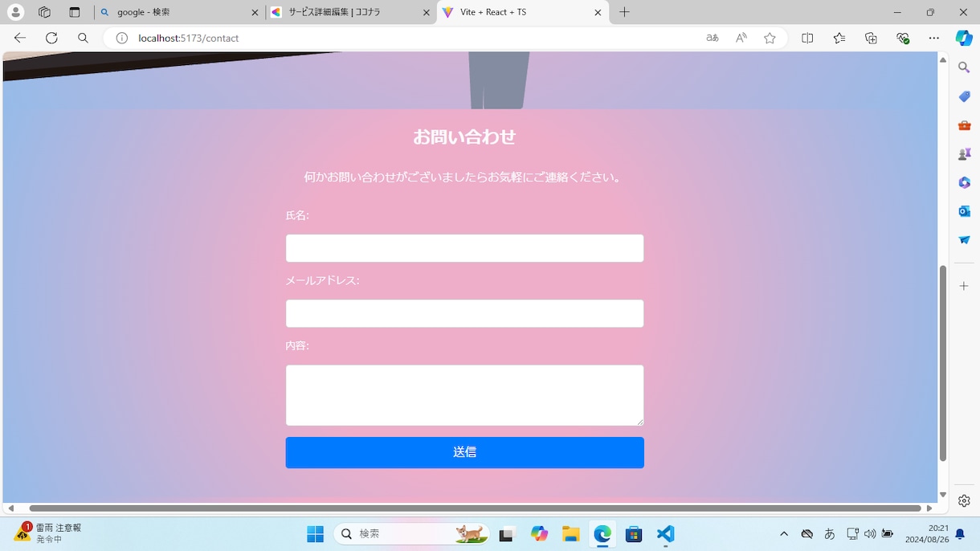Open Browser essentials icon

[x=903, y=38]
